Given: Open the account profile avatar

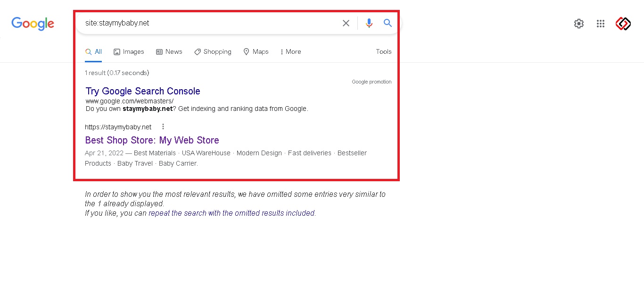Looking at the screenshot, I should coord(623,24).
